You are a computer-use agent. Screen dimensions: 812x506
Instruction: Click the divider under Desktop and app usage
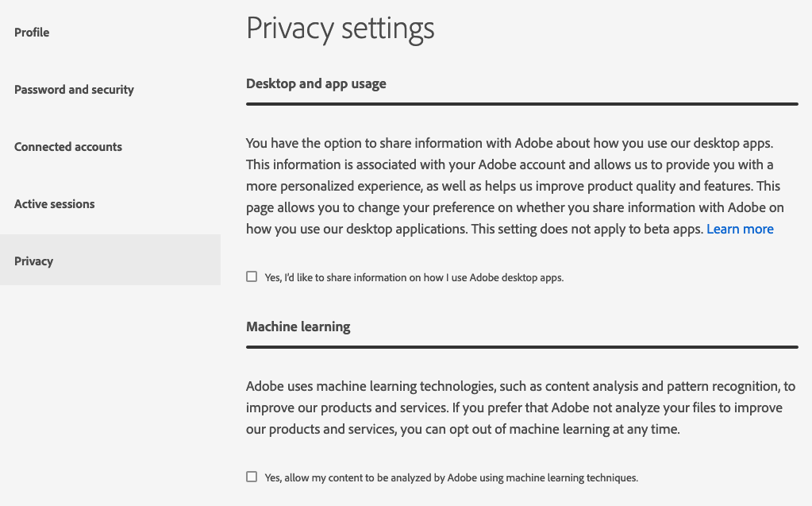click(x=521, y=104)
